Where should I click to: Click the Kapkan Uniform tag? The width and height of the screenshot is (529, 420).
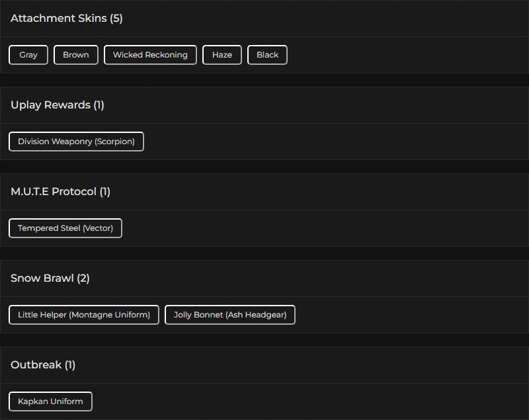[x=50, y=401]
